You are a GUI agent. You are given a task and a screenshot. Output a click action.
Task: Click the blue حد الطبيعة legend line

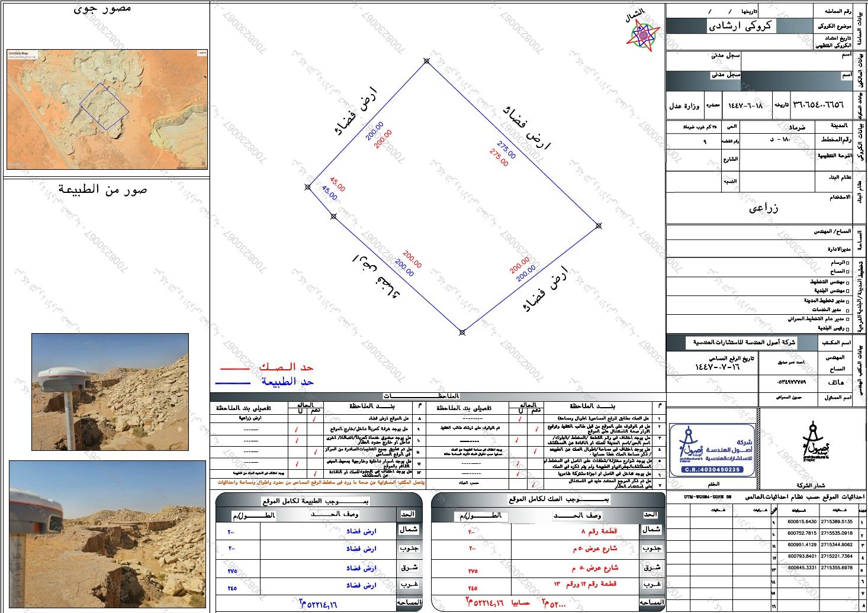click(x=233, y=383)
